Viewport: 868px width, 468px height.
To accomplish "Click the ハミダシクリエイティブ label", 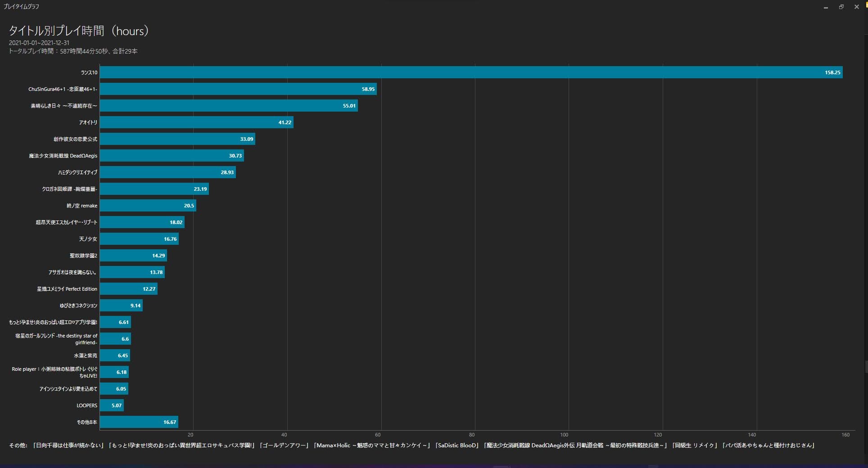I will [x=77, y=172].
